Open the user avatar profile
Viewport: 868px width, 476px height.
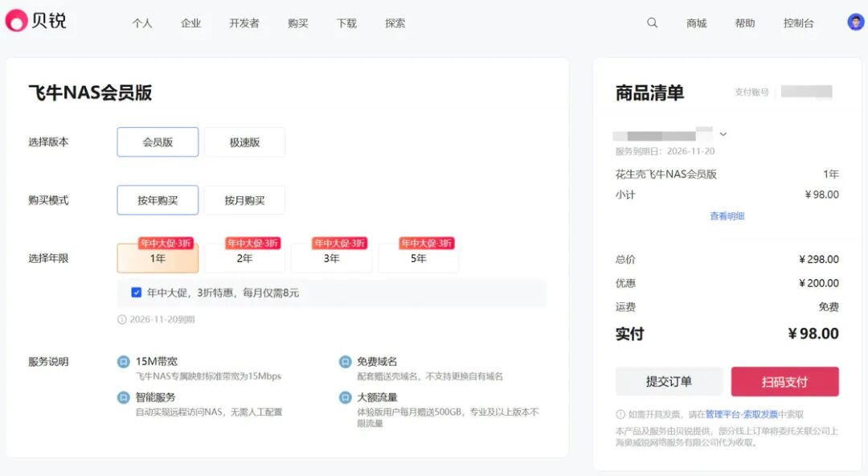tap(855, 23)
